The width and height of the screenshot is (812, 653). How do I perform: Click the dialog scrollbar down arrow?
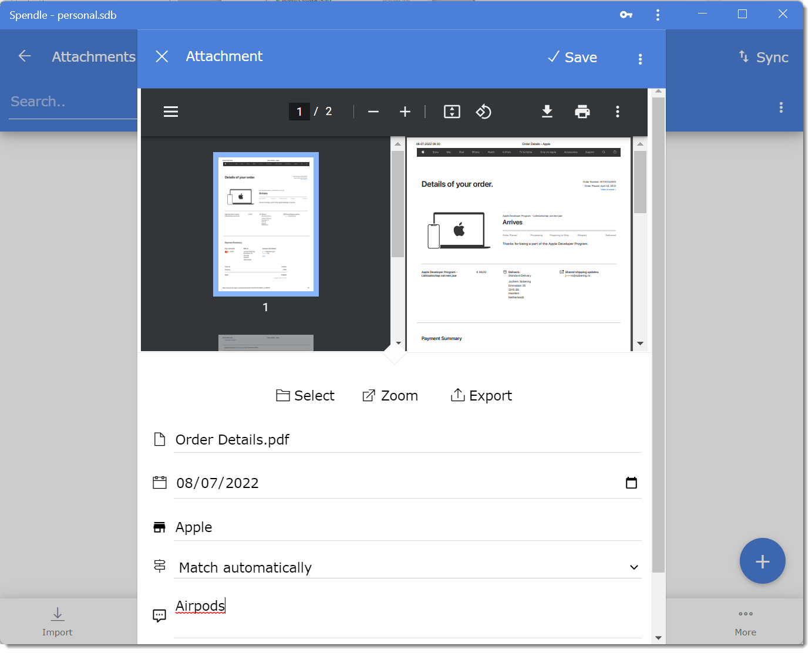(x=658, y=638)
